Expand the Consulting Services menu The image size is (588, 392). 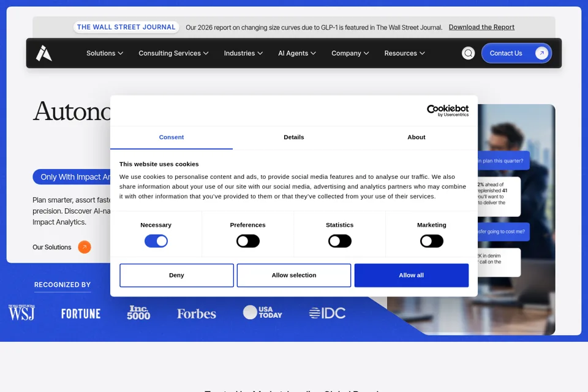173,53
